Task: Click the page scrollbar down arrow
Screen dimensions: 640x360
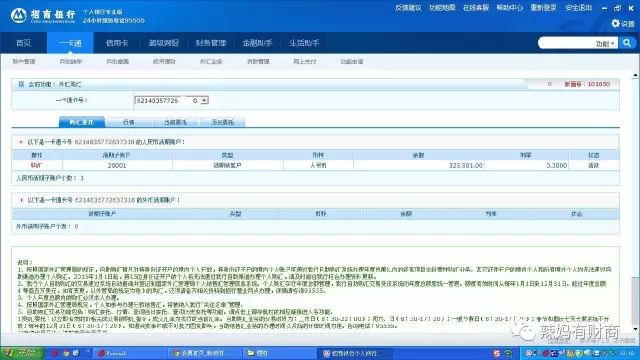Action: pos(635,329)
